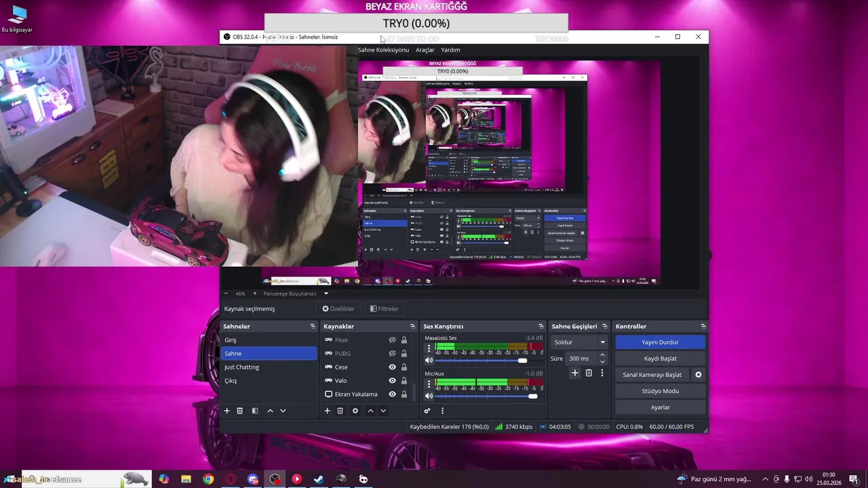
Task: Add a scene transition plus icon
Action: 575,373
